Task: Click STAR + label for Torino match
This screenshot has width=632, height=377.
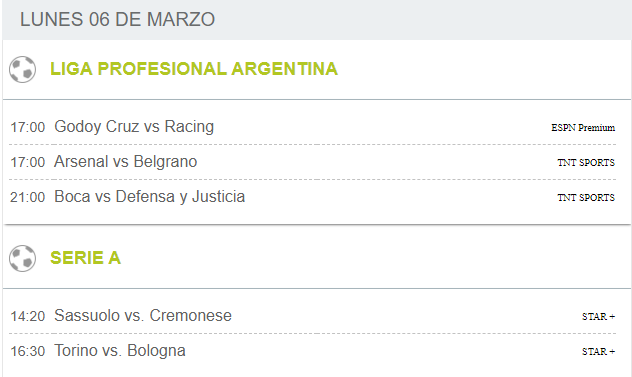Action: coord(599,352)
